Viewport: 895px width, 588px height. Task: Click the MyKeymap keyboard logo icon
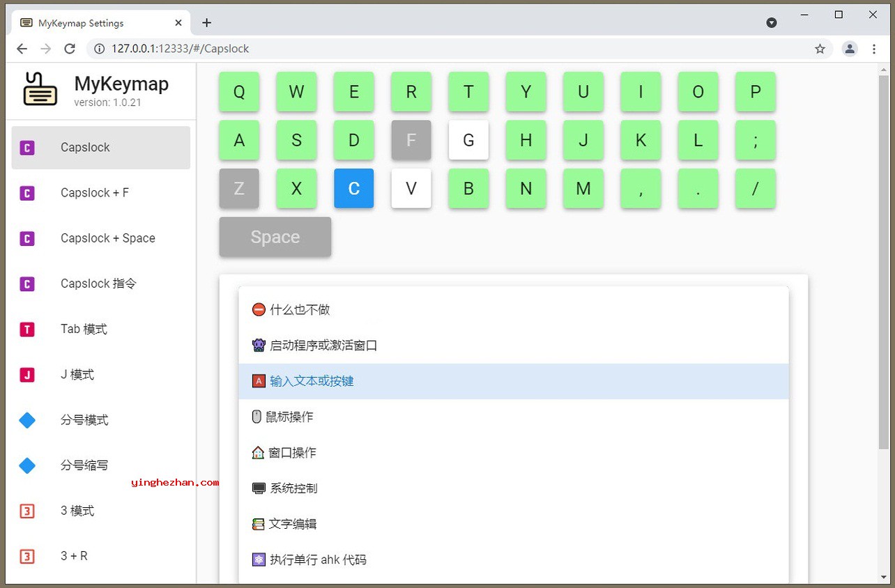[x=40, y=89]
